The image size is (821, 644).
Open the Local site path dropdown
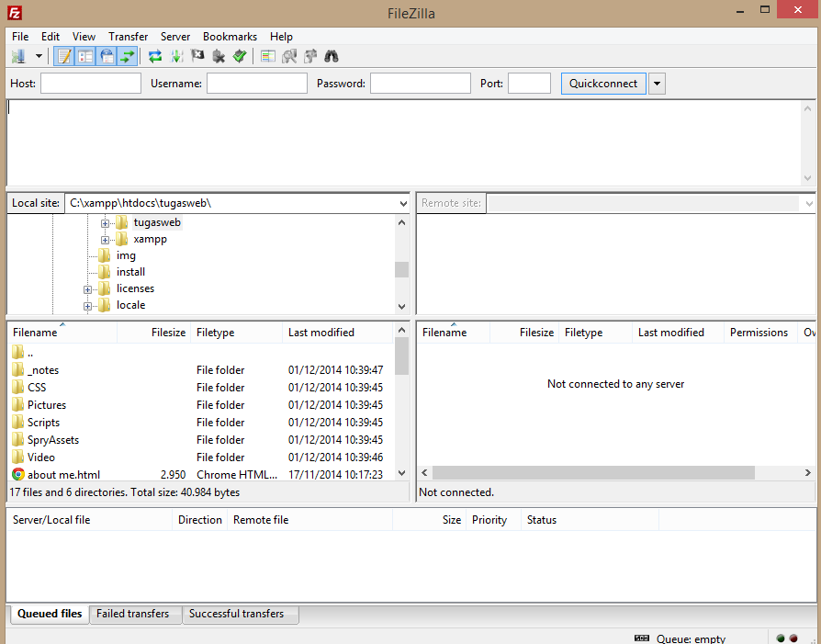pyautogui.click(x=402, y=203)
